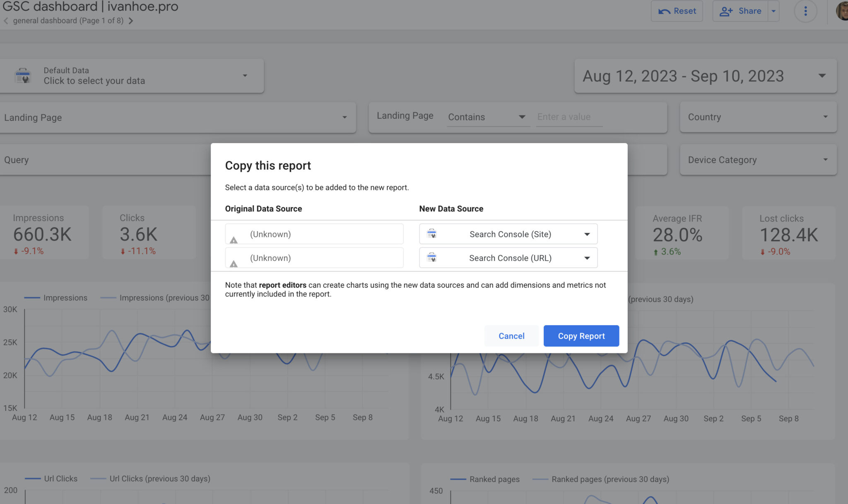This screenshot has height=504, width=848.
Task: Expand the Share button dropdown arrow
Action: pyautogui.click(x=773, y=11)
